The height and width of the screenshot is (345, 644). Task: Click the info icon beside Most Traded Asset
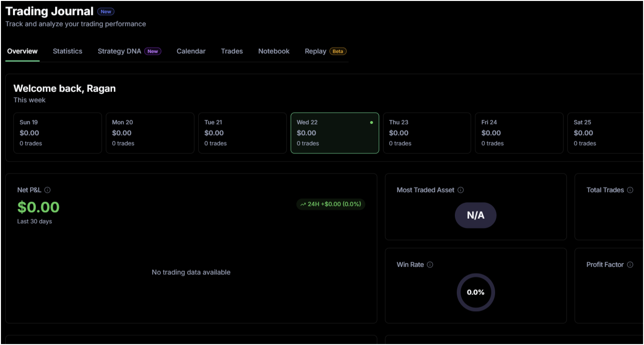(461, 190)
